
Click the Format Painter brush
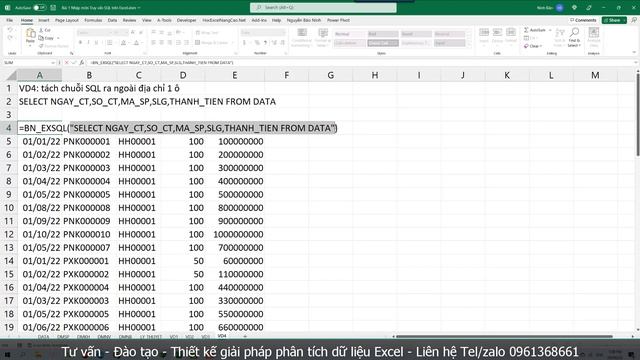pyautogui.click(x=41, y=46)
